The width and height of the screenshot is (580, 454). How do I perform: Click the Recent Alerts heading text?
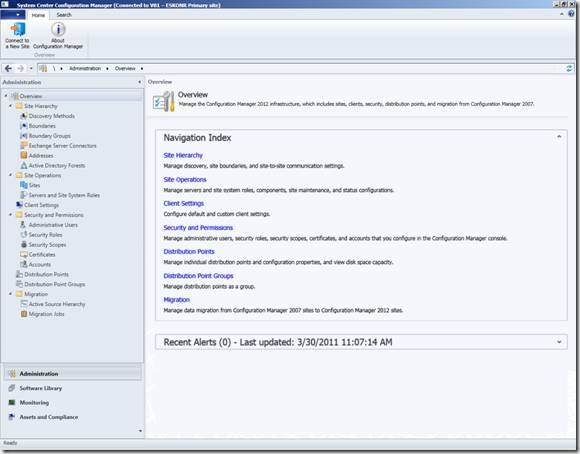click(x=278, y=342)
